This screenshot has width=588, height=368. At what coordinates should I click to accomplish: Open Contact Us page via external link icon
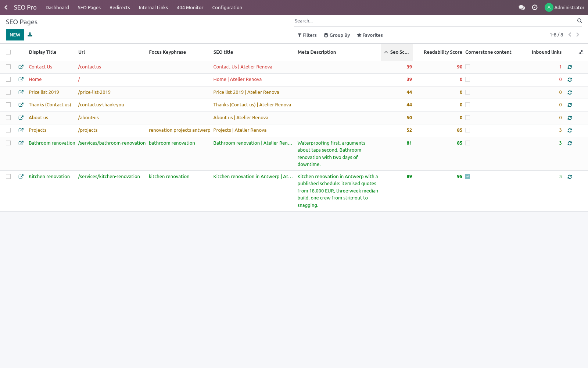(21, 67)
